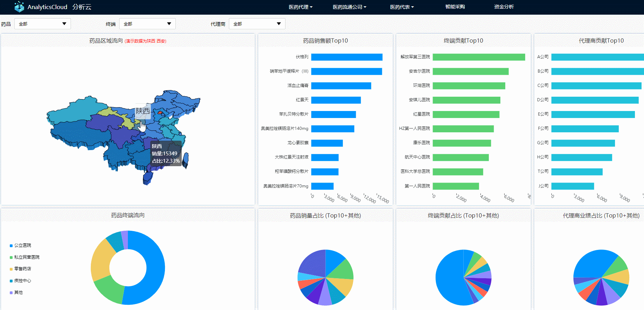This screenshot has width=644, height=310.
Task: Toggle 私立民营医院 legend item
Action: click(25, 257)
